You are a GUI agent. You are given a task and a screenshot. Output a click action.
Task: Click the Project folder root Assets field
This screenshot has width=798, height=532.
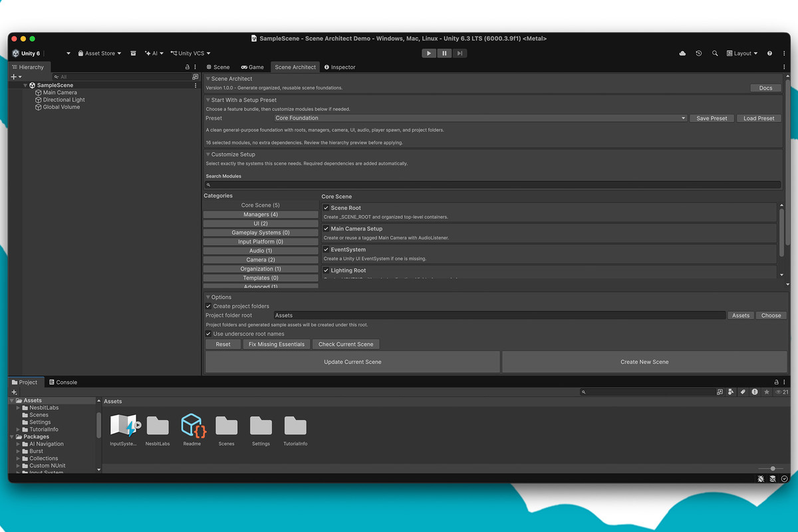pos(499,315)
